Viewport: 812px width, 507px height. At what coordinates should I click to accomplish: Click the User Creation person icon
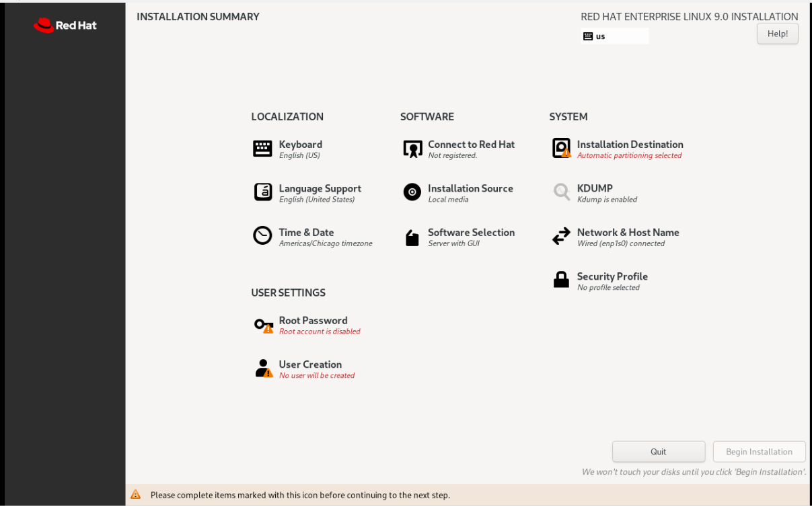point(263,368)
